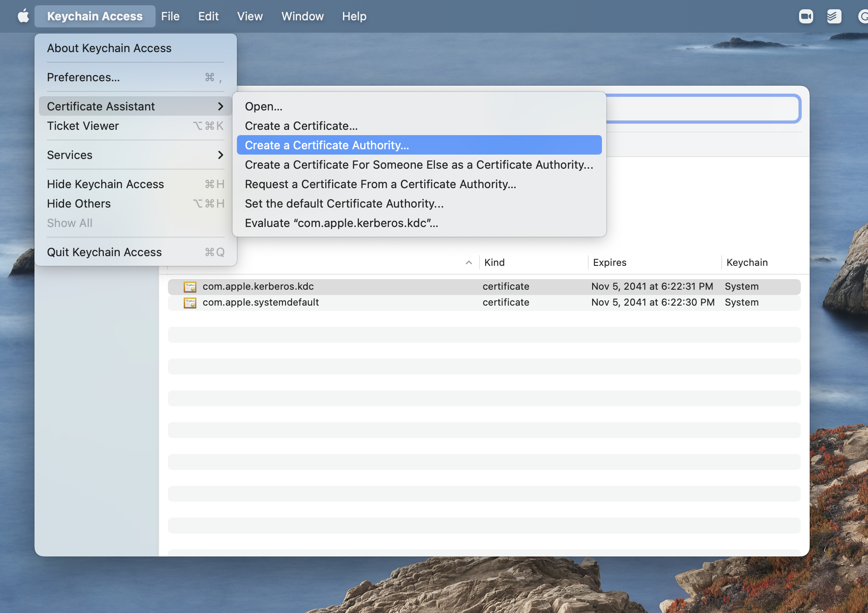Select Request a Certificate From a Certificate Authority…
The height and width of the screenshot is (613, 868).
point(419,184)
